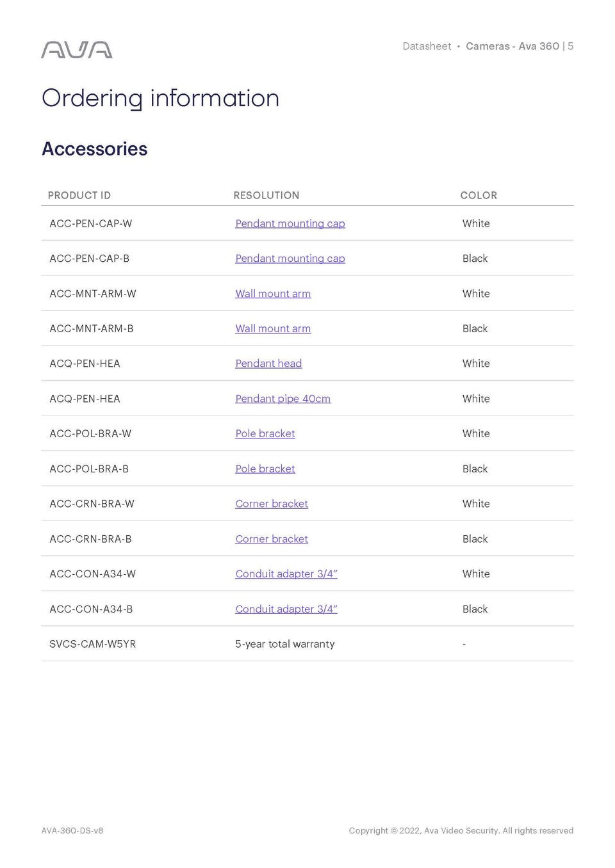Follow the Wall mount arm link for ACC-MNT-ARM-B
This screenshot has height=868, width=615.
click(x=273, y=328)
